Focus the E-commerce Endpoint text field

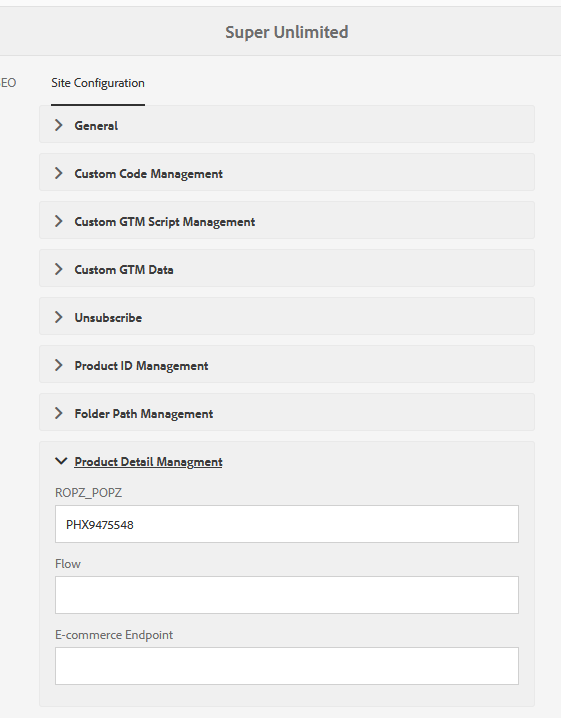coord(287,666)
